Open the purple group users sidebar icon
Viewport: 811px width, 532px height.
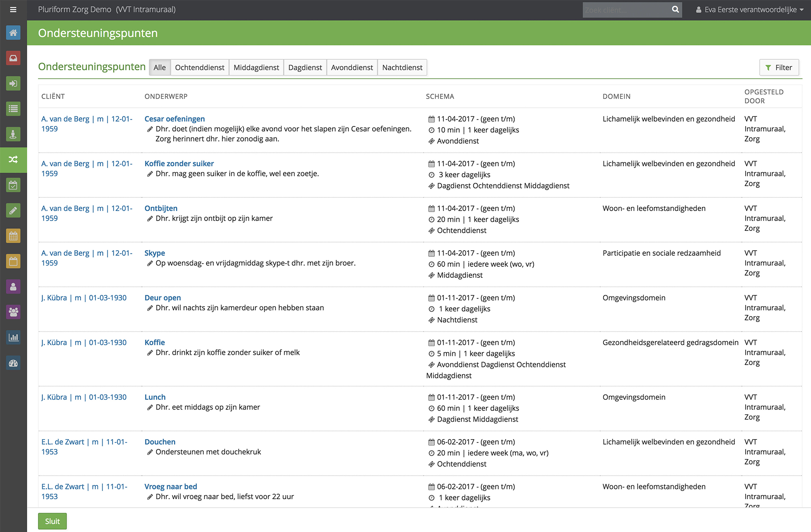click(x=13, y=312)
